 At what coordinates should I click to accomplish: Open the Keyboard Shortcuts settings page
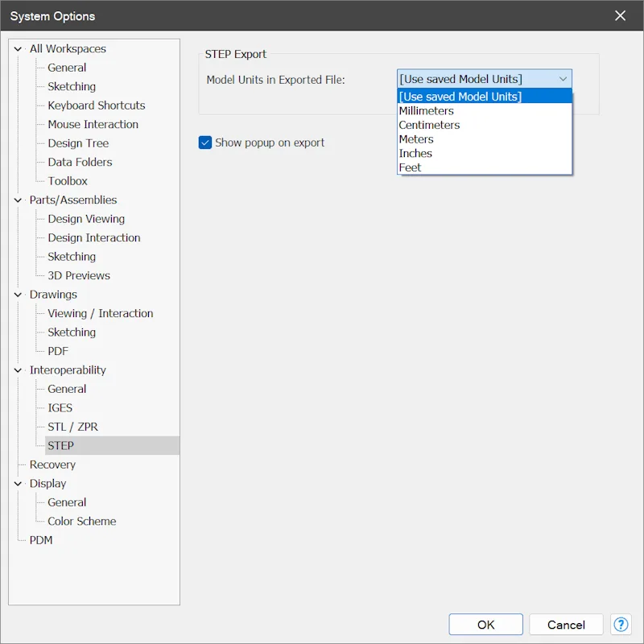96,105
